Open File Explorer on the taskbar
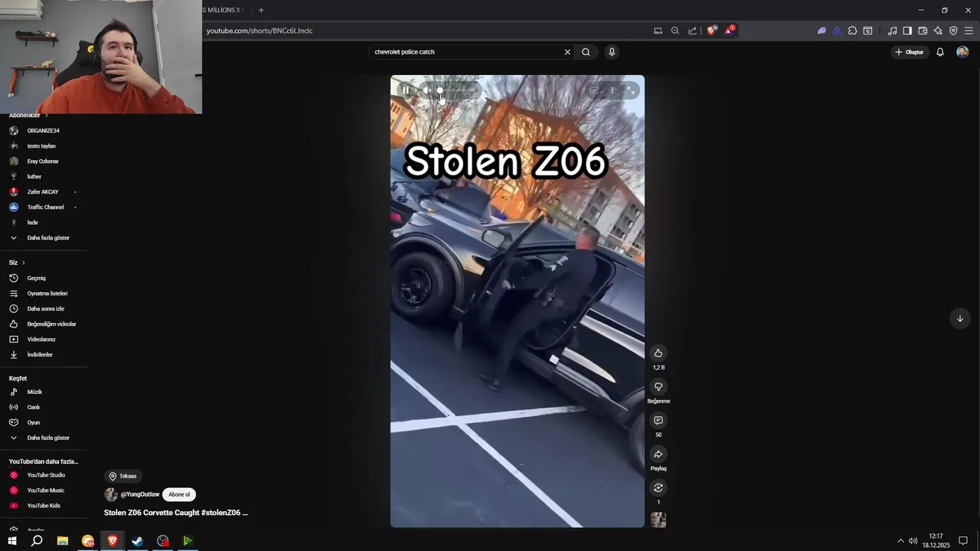This screenshot has height=551, width=980. (63, 541)
